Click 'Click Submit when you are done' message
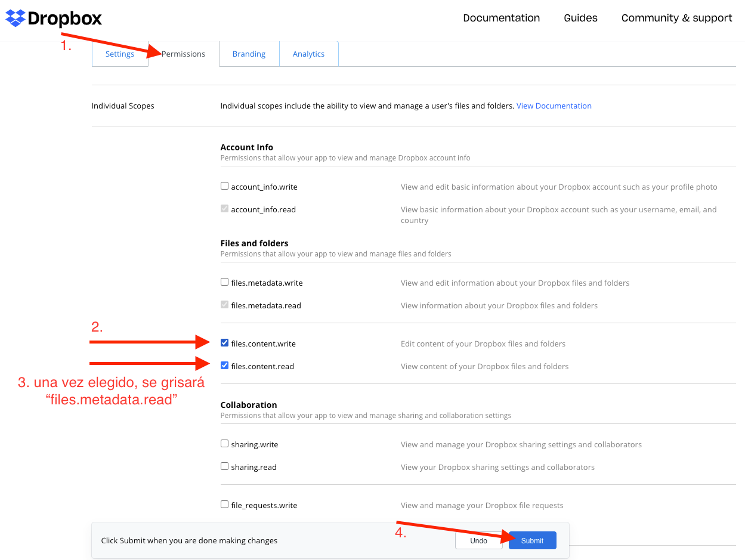 coord(189,540)
